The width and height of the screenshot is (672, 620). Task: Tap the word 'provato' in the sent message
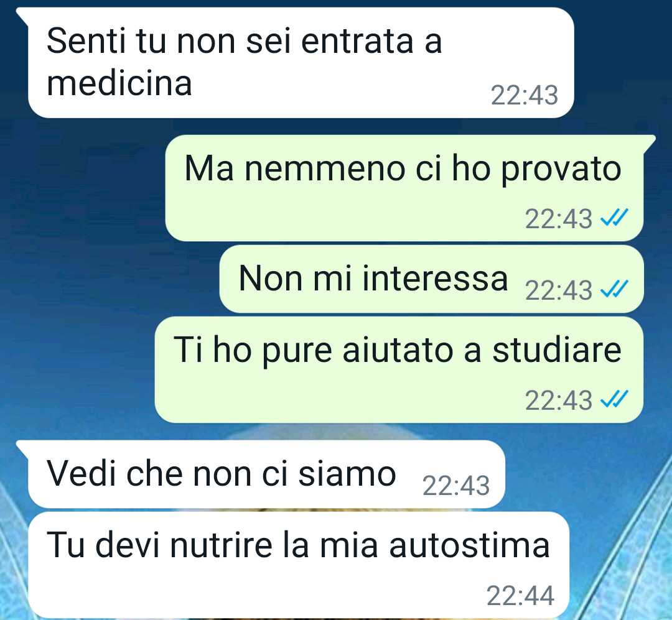coord(561,170)
